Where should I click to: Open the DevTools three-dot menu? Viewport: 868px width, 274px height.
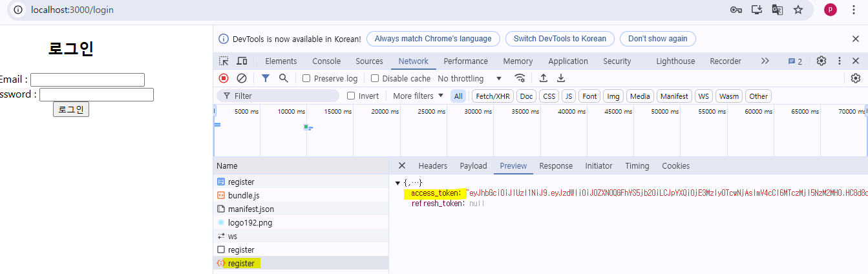point(840,61)
